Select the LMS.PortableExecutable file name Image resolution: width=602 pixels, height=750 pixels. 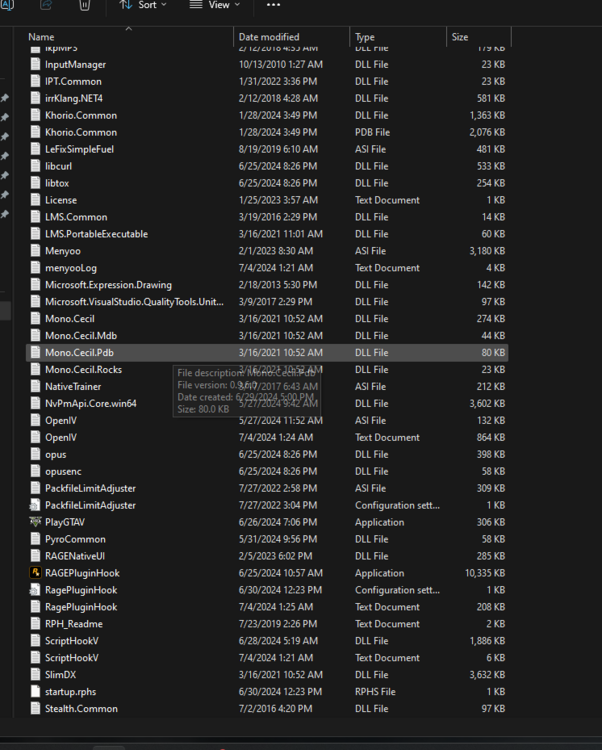point(97,234)
